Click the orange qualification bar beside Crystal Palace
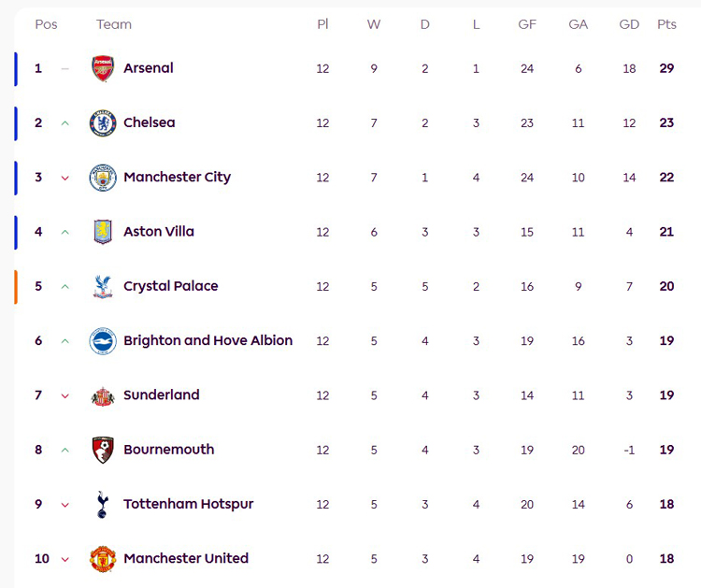Viewport: 701px width, 588px height. pos(16,286)
